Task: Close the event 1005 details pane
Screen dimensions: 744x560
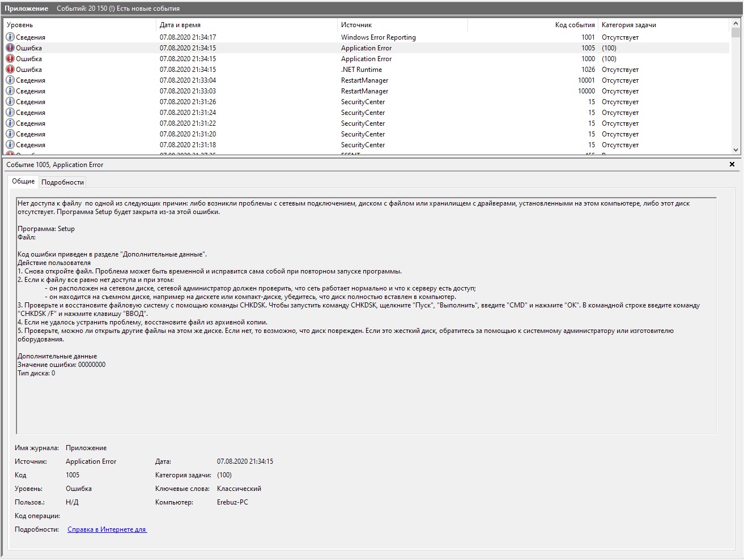Action: (x=732, y=164)
